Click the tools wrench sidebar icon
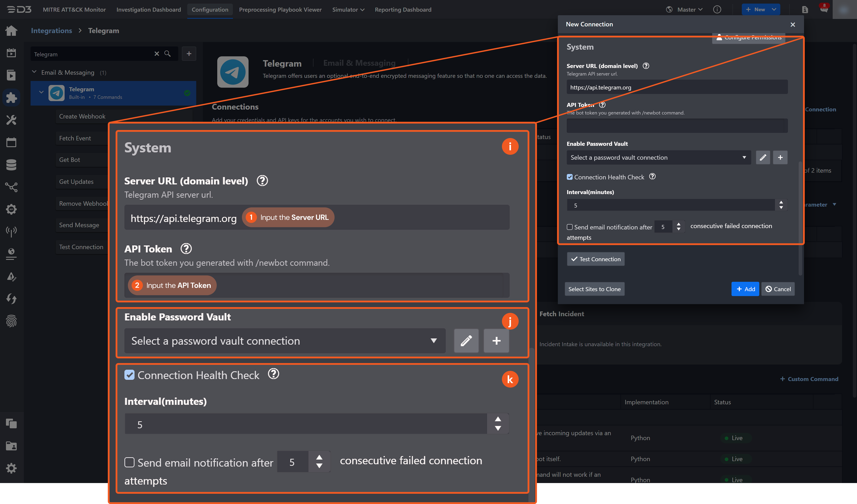Screen dimensions: 857x504 pos(11,120)
